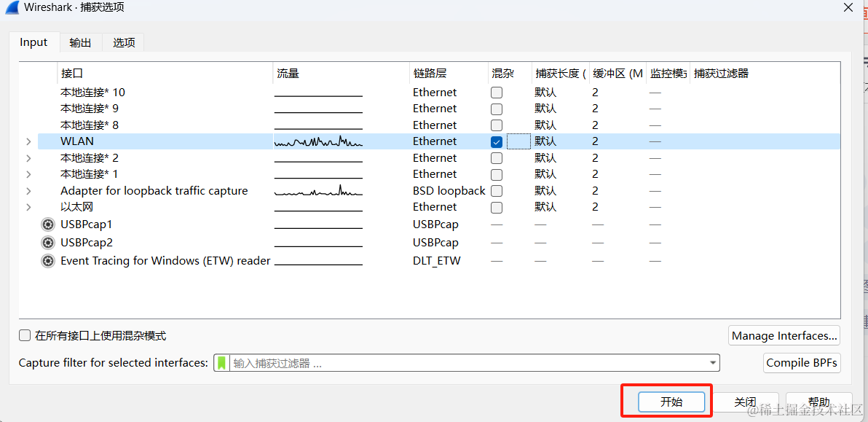Click 开始 to start capture
The height and width of the screenshot is (422, 868).
(671, 402)
